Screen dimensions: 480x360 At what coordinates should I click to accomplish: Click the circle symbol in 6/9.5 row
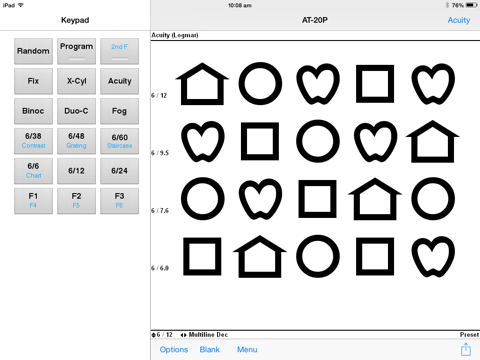318,141
